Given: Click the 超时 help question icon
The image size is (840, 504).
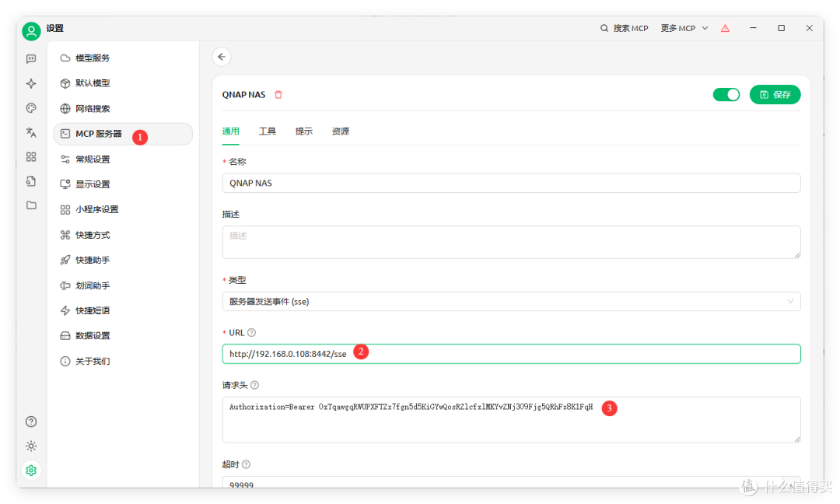Looking at the screenshot, I should pos(246,464).
